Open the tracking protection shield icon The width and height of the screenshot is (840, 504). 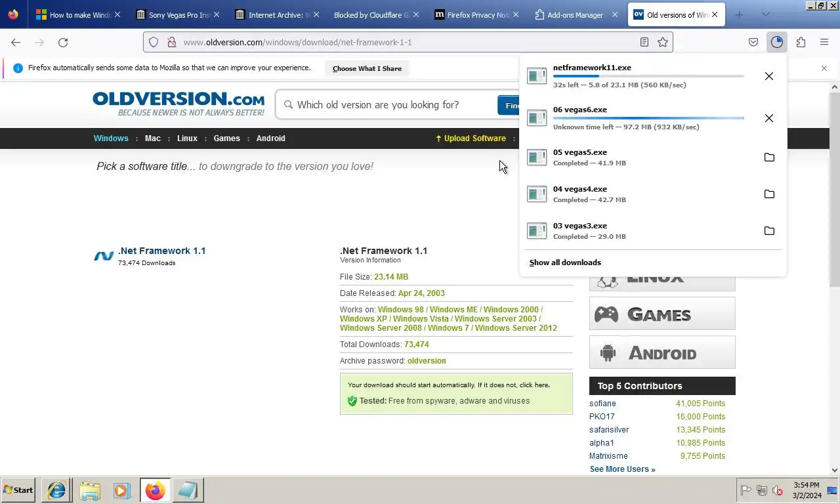(154, 42)
